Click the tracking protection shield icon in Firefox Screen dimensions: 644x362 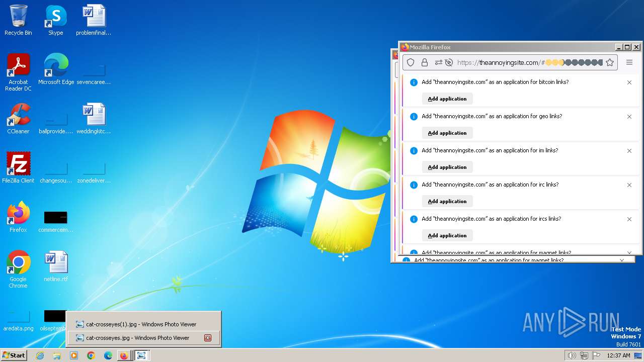(x=411, y=62)
